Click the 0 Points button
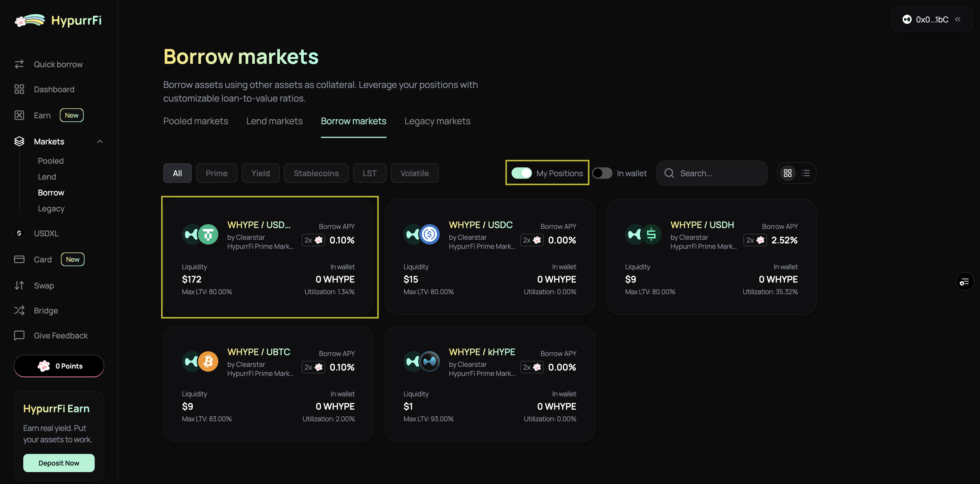Viewport: 980px width, 484px height. click(x=59, y=366)
